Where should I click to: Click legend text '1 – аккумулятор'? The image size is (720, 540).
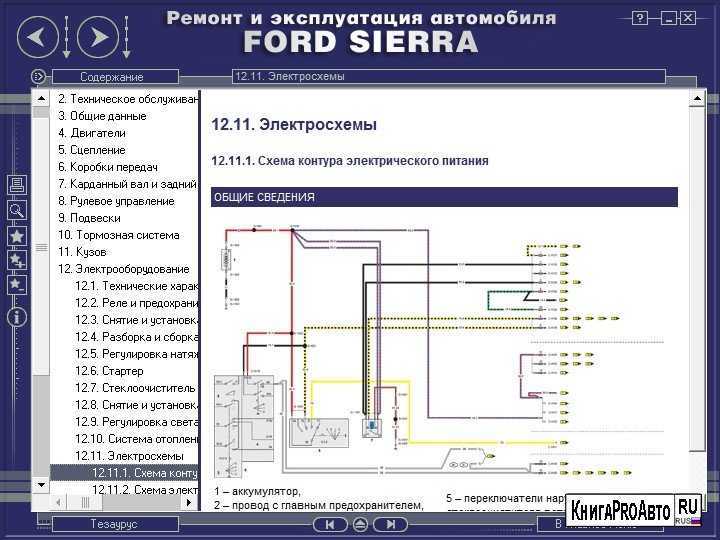257,492
